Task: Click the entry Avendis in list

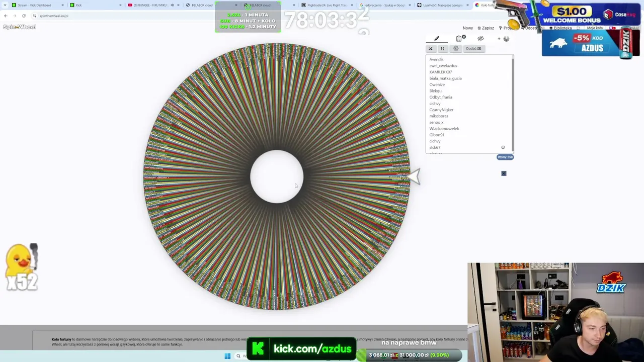Action: pos(436,59)
